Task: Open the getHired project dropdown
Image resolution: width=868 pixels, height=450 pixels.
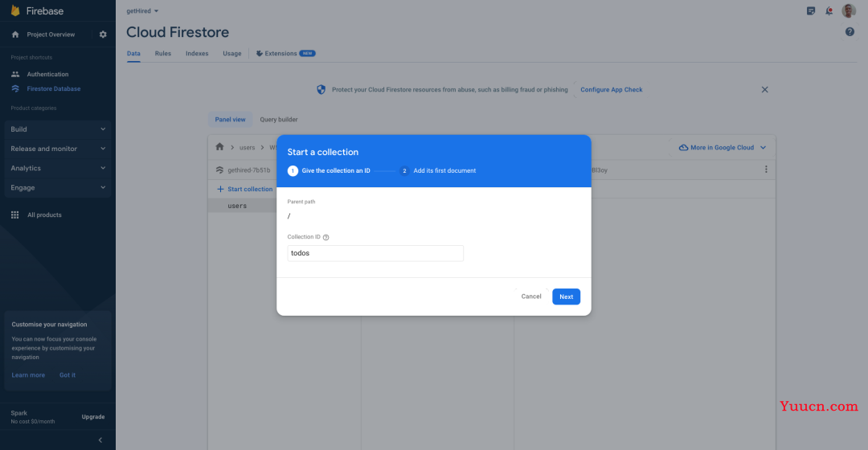Action: (x=142, y=11)
